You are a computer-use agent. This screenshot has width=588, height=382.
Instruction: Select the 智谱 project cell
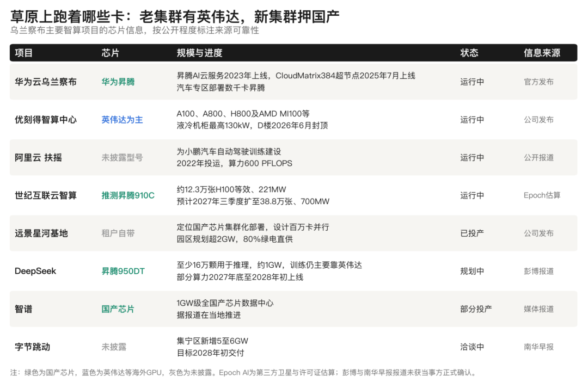coord(23,309)
